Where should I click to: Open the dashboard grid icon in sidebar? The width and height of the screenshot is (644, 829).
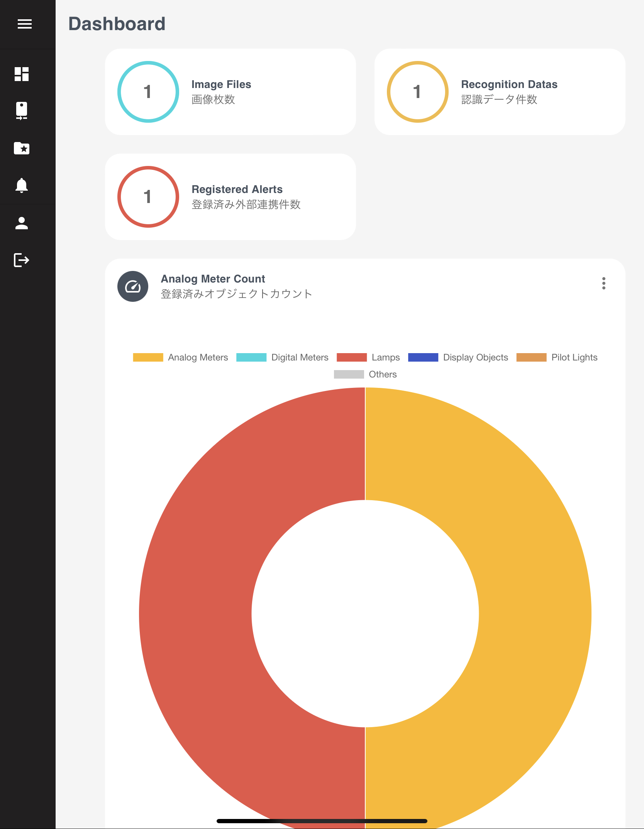click(22, 74)
